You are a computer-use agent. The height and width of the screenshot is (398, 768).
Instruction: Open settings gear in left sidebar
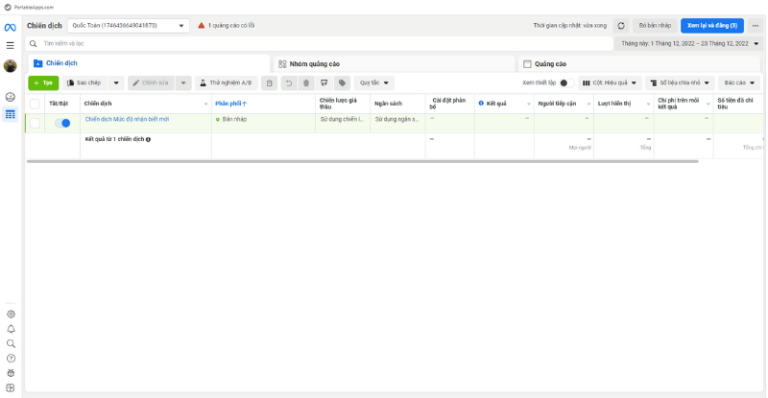click(x=11, y=314)
